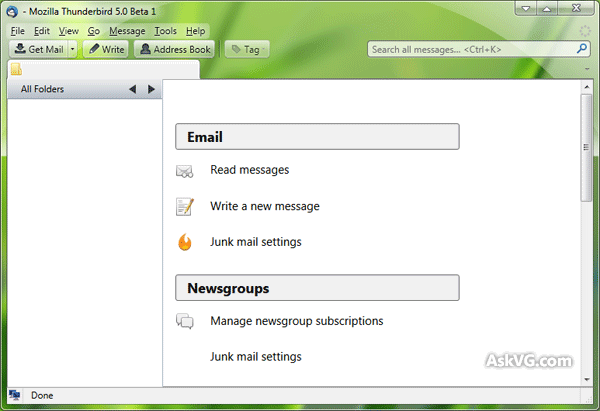This screenshot has width=600, height=411.
Task: Close the Thunderbird window
Action: click(x=576, y=8)
